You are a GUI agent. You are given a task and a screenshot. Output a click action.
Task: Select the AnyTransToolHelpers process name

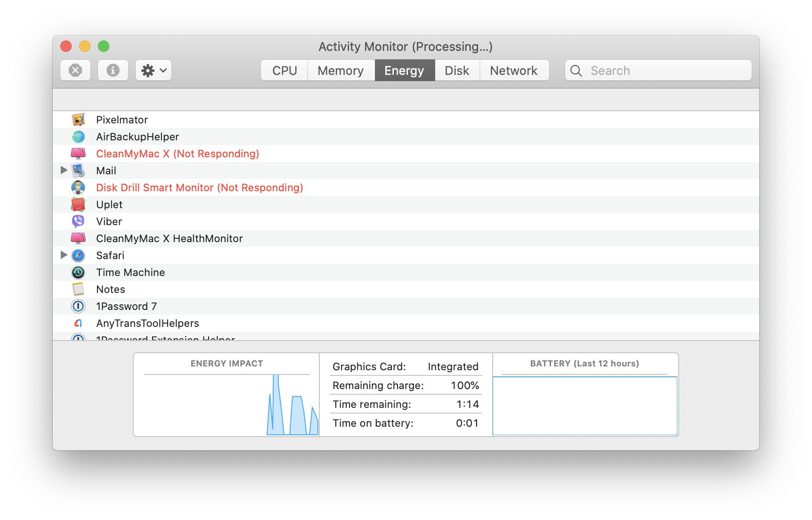point(147,323)
